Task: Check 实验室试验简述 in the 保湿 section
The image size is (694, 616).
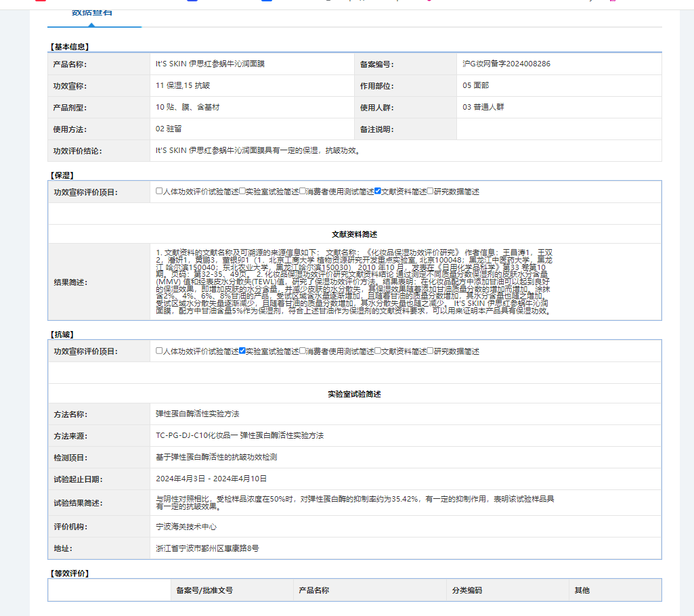Action: (242, 192)
